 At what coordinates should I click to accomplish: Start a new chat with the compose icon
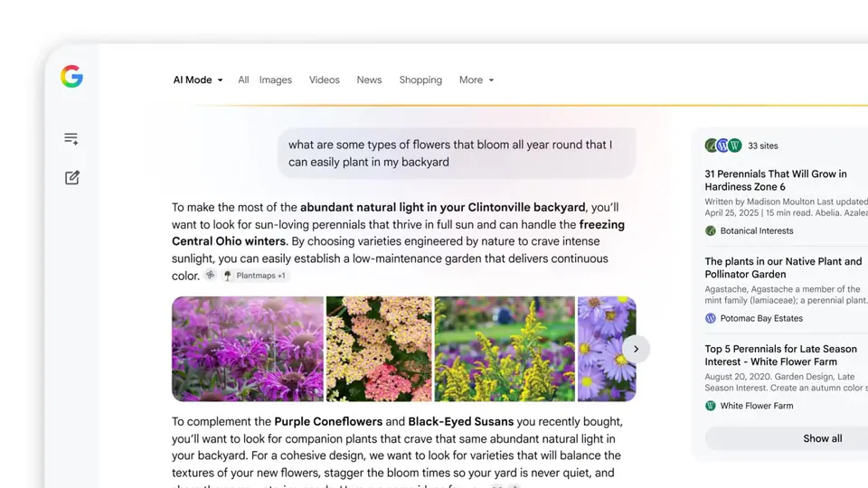click(72, 178)
